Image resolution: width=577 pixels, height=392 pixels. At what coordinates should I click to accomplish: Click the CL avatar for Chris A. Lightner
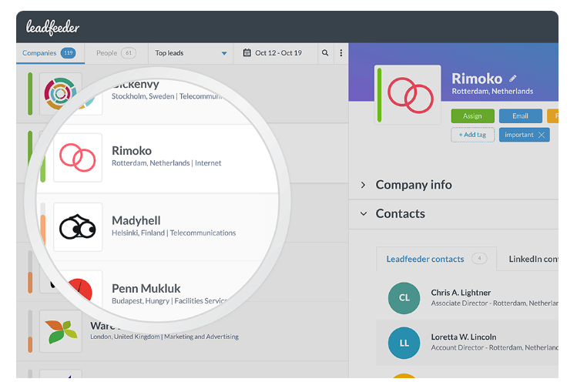[404, 298]
